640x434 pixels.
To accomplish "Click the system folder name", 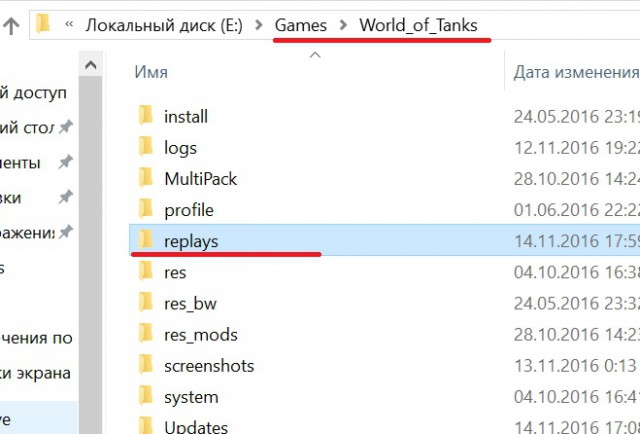I will (191, 398).
